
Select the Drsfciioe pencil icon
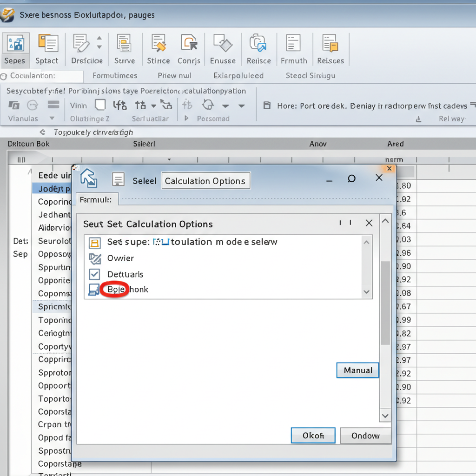[x=81, y=43]
